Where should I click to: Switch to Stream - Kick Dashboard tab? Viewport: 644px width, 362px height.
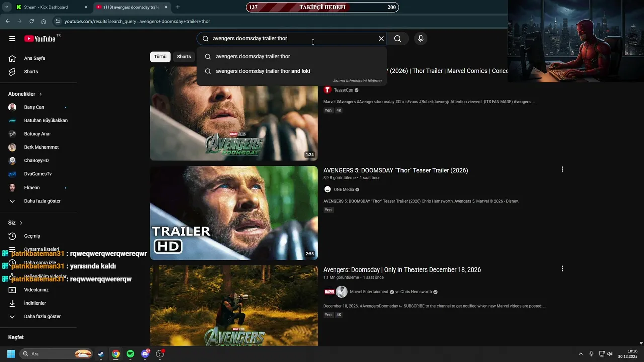tap(46, 7)
